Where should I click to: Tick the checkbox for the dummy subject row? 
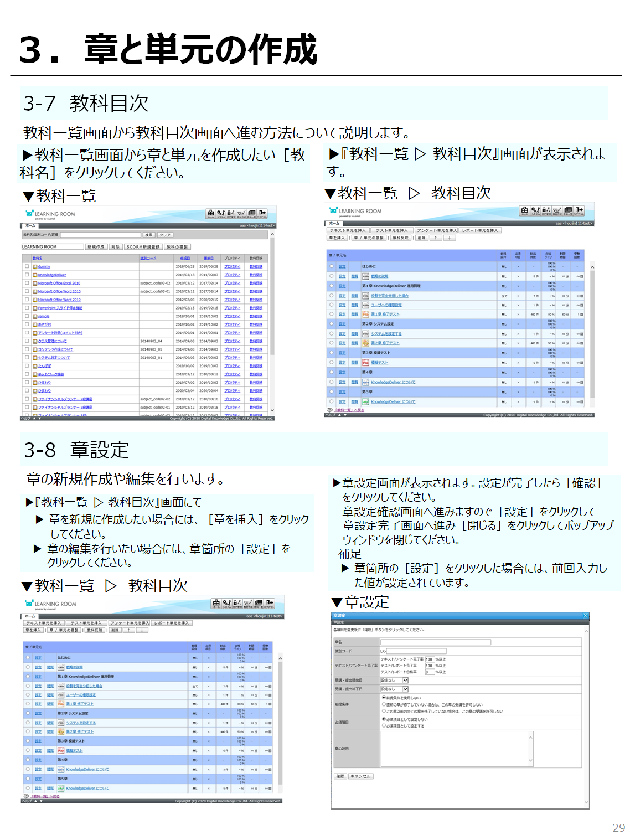tap(27, 266)
